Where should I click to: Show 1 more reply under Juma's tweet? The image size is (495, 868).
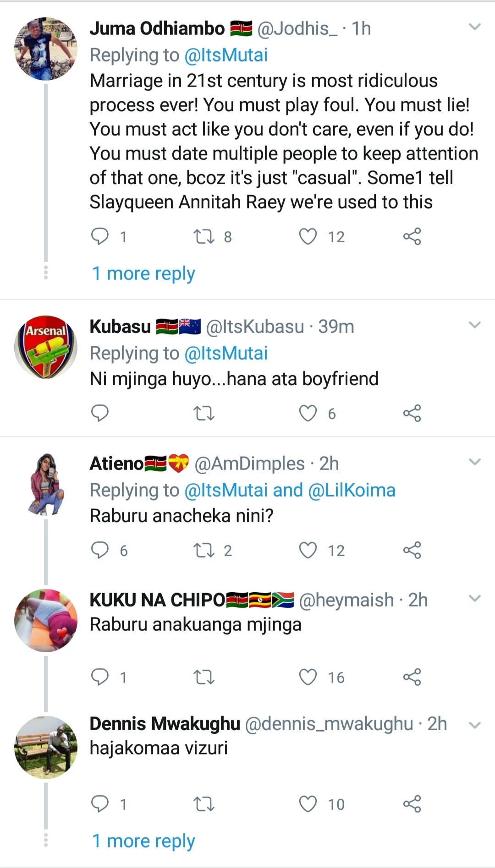[143, 273]
